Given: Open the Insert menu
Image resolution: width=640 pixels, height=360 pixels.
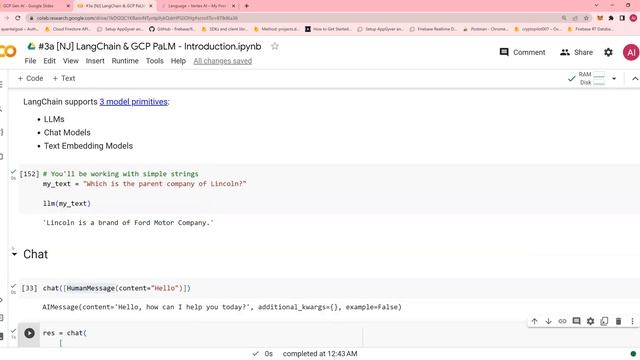Looking at the screenshot, I should click(95, 61).
